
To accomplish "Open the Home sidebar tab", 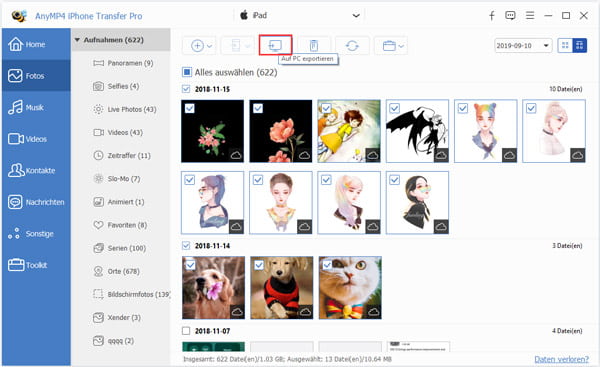I will [36, 44].
